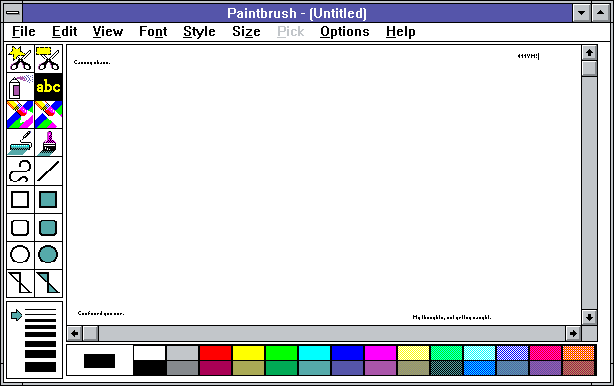Open the Help menu
This screenshot has width=614, height=386.
coord(401,32)
